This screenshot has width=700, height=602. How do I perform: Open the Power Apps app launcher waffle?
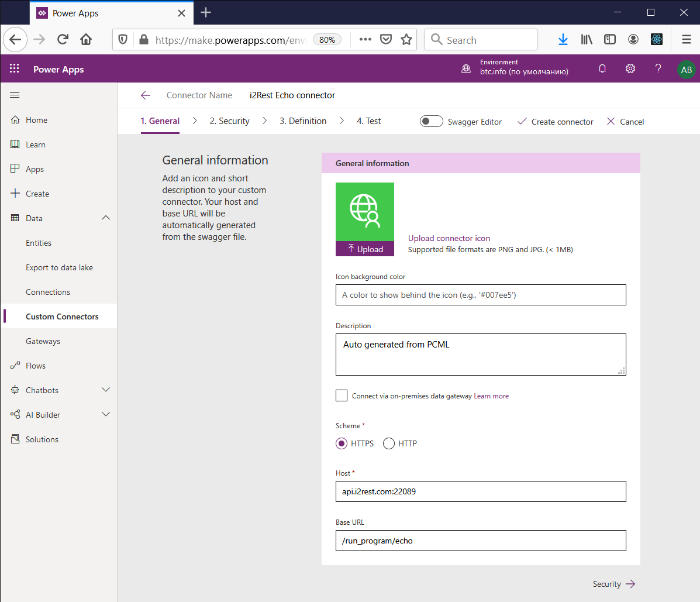(x=14, y=69)
